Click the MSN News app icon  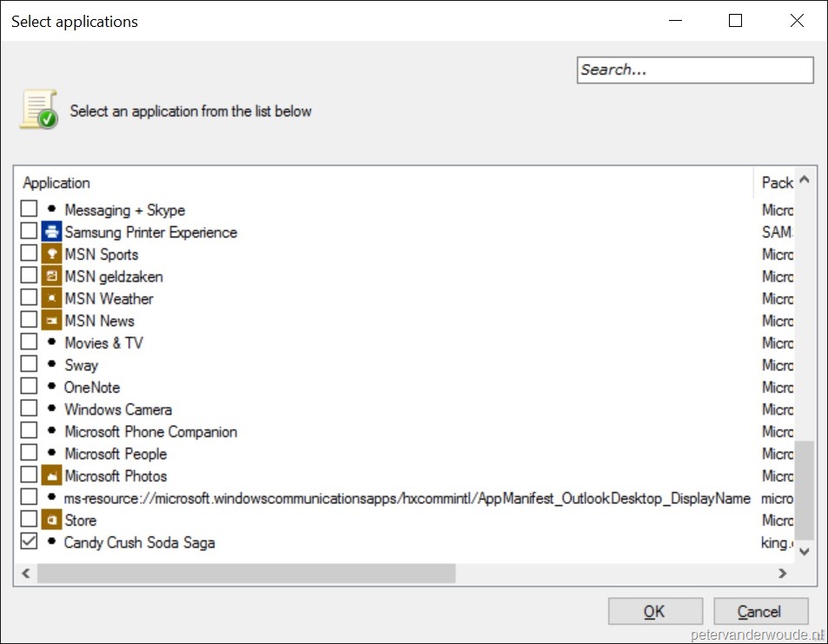point(52,320)
